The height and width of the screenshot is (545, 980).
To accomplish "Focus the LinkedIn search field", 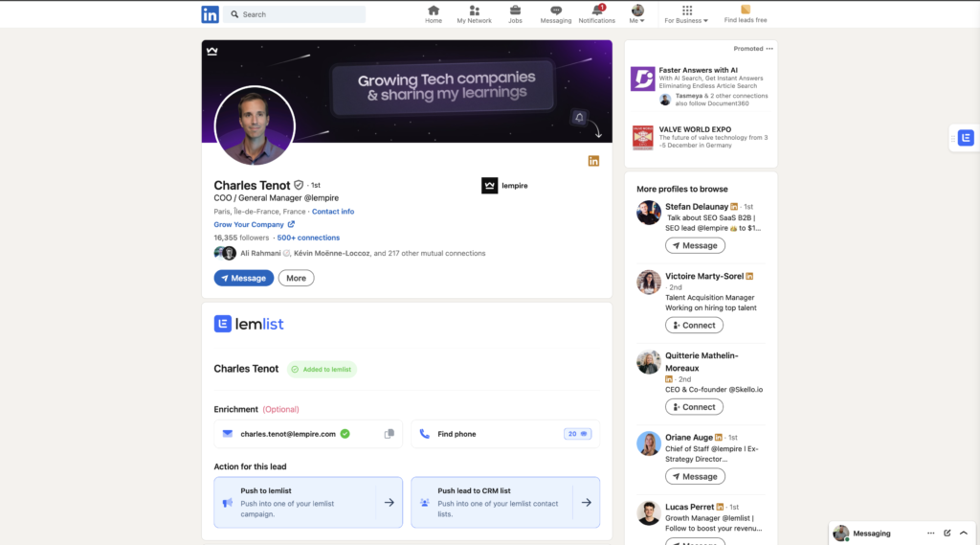I will coord(295,13).
